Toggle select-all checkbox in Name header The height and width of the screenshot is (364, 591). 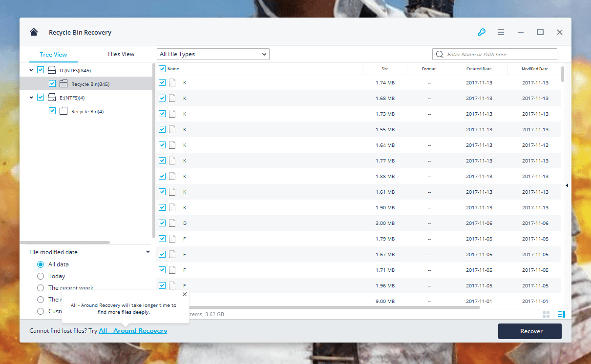[x=162, y=69]
